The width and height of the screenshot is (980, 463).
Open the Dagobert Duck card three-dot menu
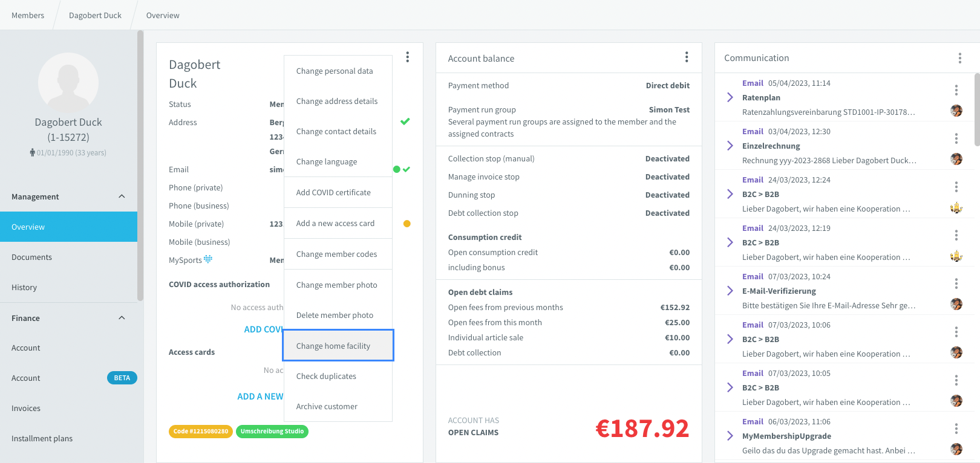[x=408, y=57]
